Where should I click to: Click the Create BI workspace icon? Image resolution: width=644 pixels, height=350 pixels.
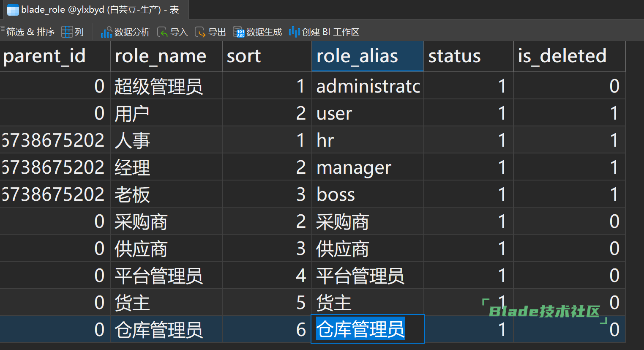click(x=294, y=32)
